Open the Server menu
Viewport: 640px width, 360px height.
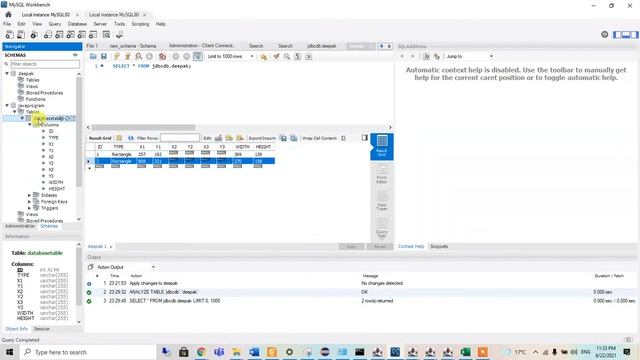pyautogui.click(x=100, y=24)
